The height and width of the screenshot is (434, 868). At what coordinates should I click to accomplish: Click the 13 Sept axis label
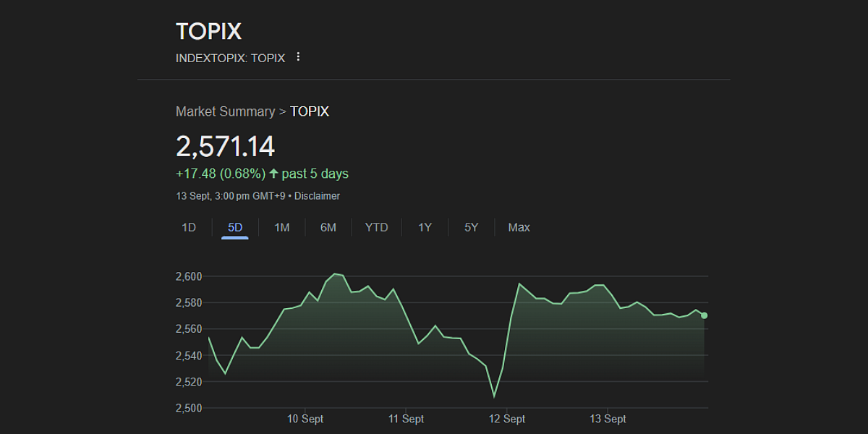click(608, 419)
